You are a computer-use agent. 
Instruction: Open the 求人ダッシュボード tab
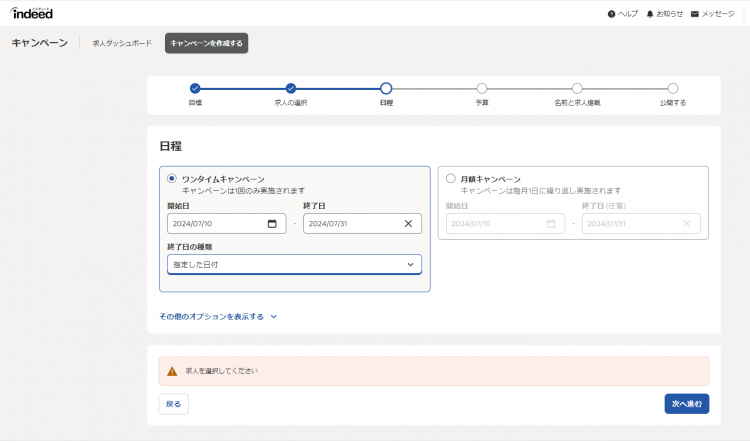[122, 43]
